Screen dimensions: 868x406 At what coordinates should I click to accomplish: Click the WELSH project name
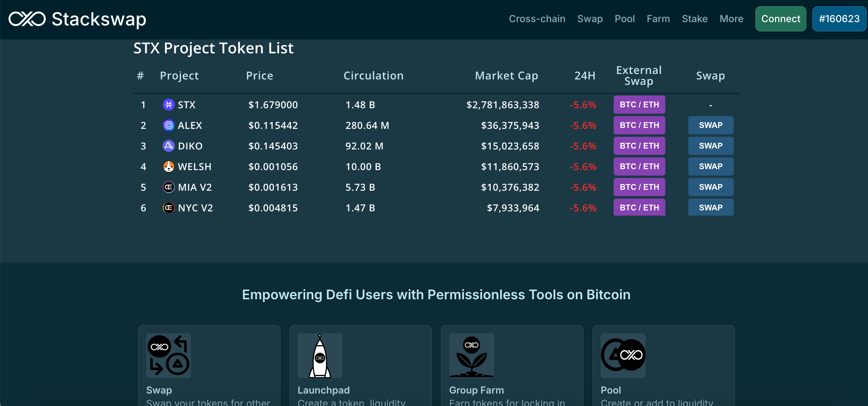tap(195, 166)
